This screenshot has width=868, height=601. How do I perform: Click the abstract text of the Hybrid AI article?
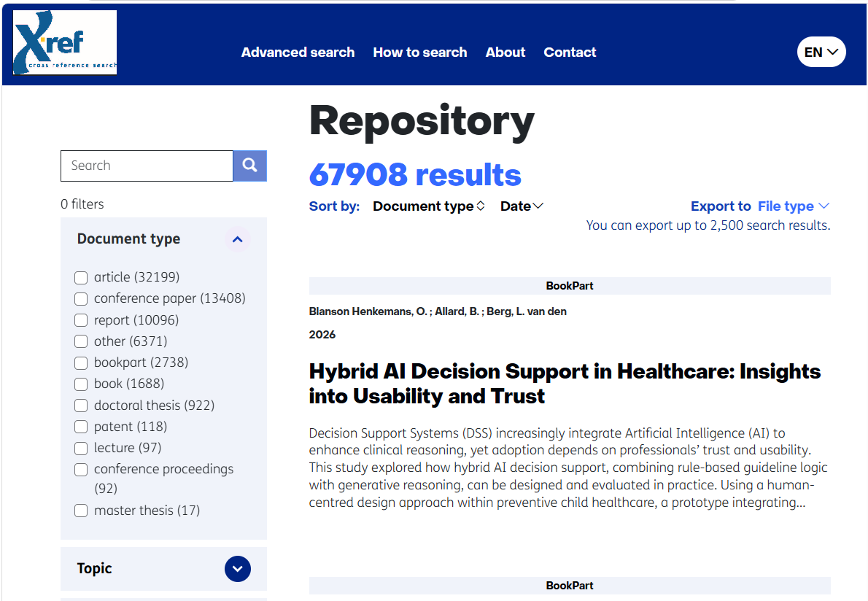[568, 468]
